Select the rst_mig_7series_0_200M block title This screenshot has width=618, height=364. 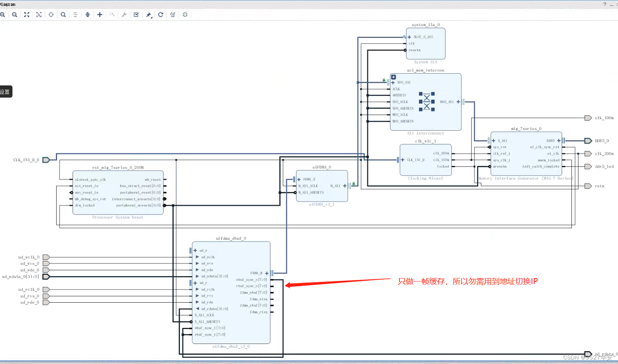118,168
